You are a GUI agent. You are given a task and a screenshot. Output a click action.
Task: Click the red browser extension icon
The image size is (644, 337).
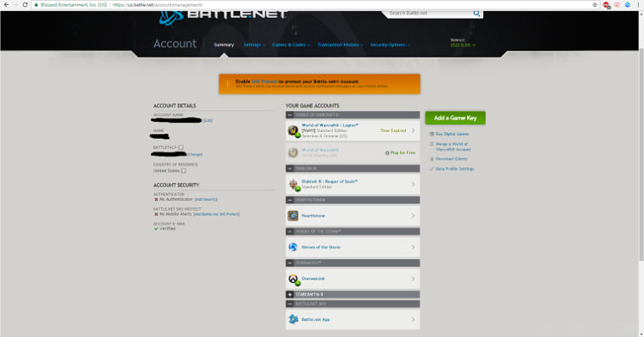606,5
